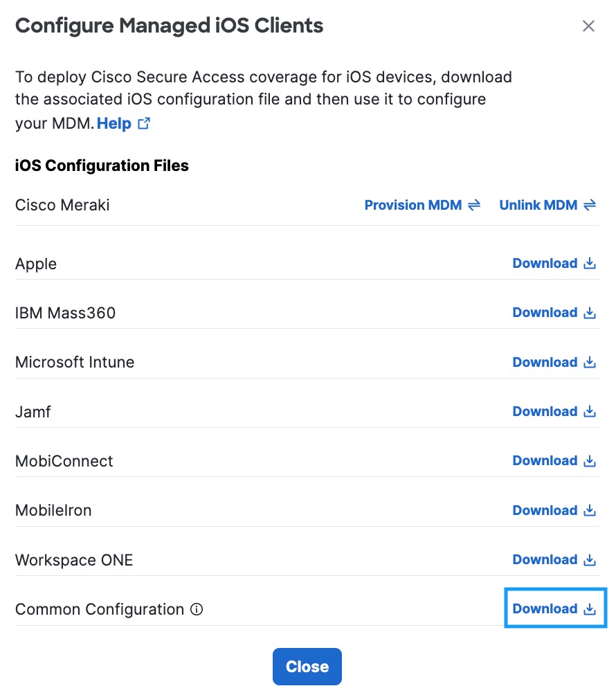616x695 pixels.
Task: Click the download icon in Apple row
Action: click(x=590, y=263)
